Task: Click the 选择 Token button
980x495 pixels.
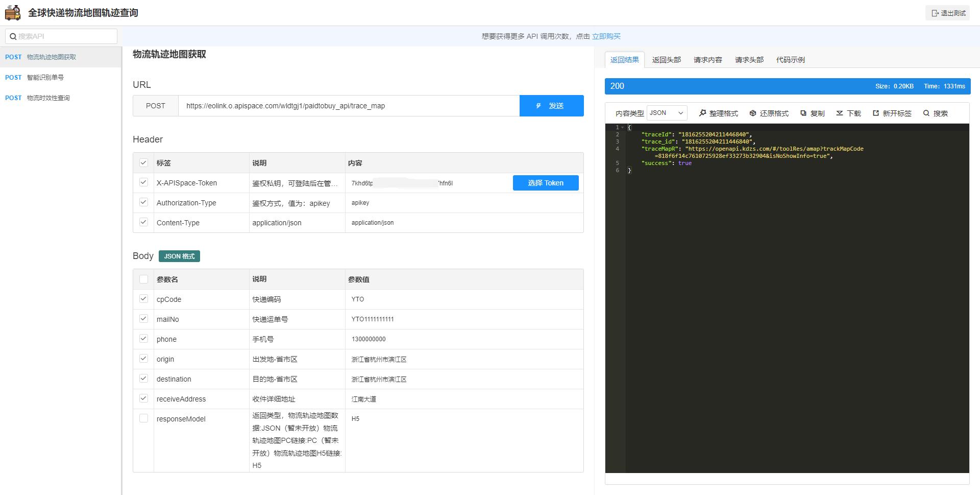Action: pos(546,182)
